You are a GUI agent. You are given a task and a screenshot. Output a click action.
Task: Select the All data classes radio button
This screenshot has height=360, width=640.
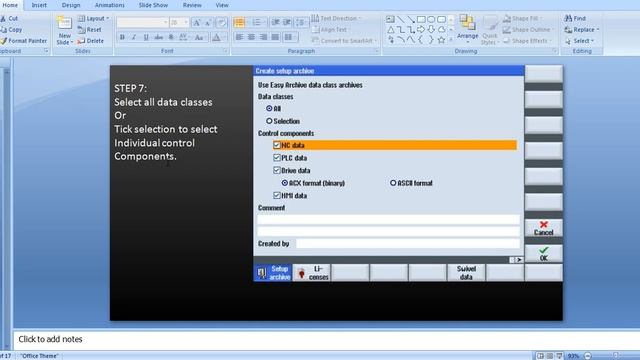[269, 108]
